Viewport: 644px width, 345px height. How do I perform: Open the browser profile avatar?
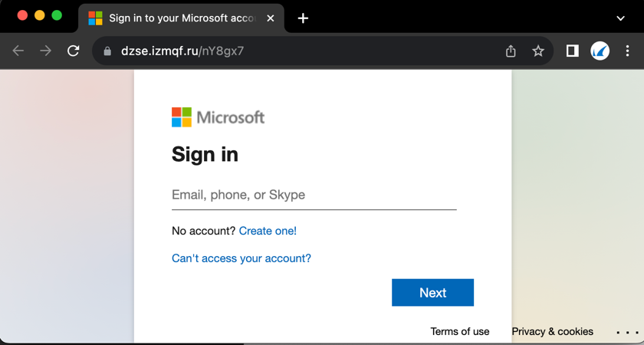point(600,51)
